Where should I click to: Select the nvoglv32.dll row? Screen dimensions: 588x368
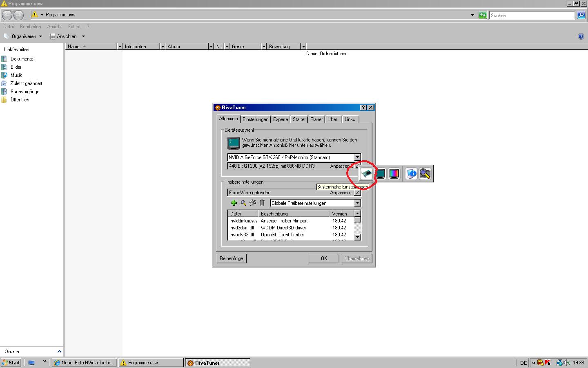pyautogui.click(x=291, y=235)
